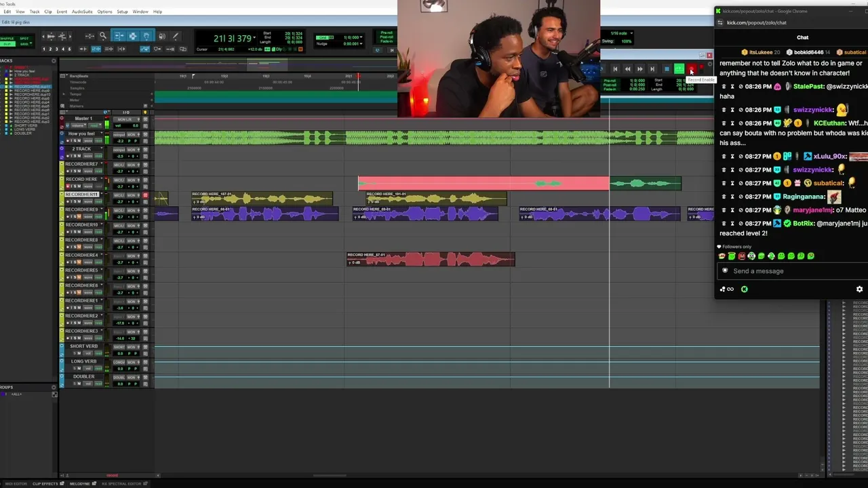Screen dimensions: 868x488
Task: Select the Grabber hand tool
Action: 146,36
